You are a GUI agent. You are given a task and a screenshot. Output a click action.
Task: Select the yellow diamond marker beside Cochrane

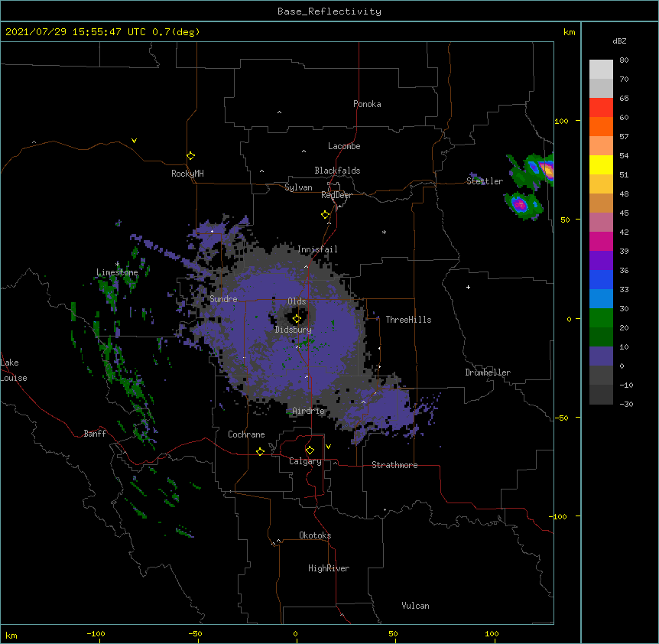260,451
